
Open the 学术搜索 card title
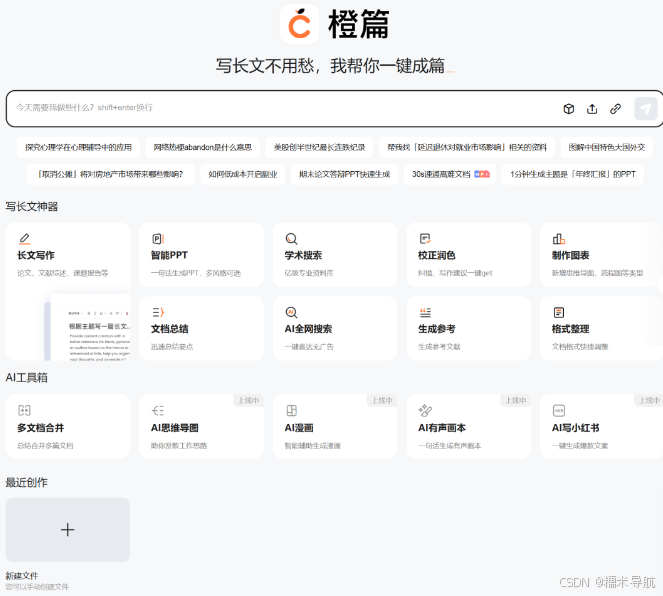(303, 255)
